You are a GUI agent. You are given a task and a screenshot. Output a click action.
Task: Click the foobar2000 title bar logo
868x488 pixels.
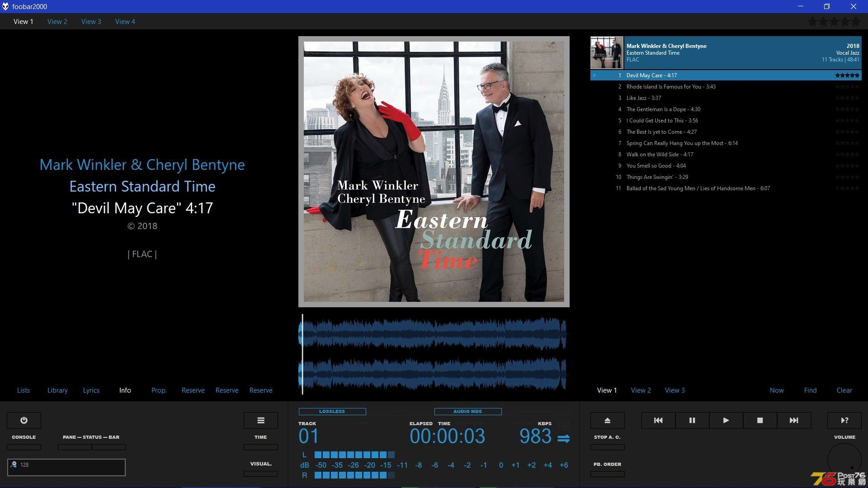[x=5, y=6]
